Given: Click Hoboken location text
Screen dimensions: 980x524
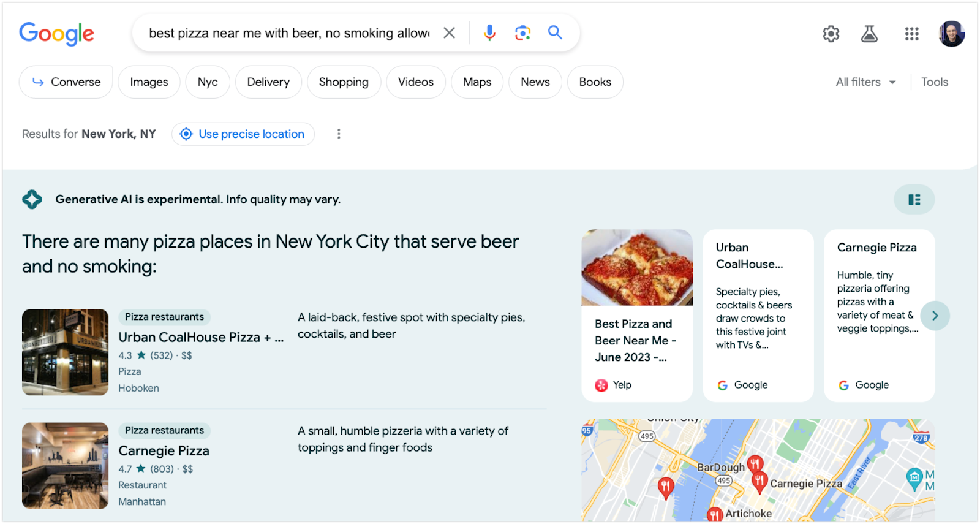Looking at the screenshot, I should click(x=138, y=389).
